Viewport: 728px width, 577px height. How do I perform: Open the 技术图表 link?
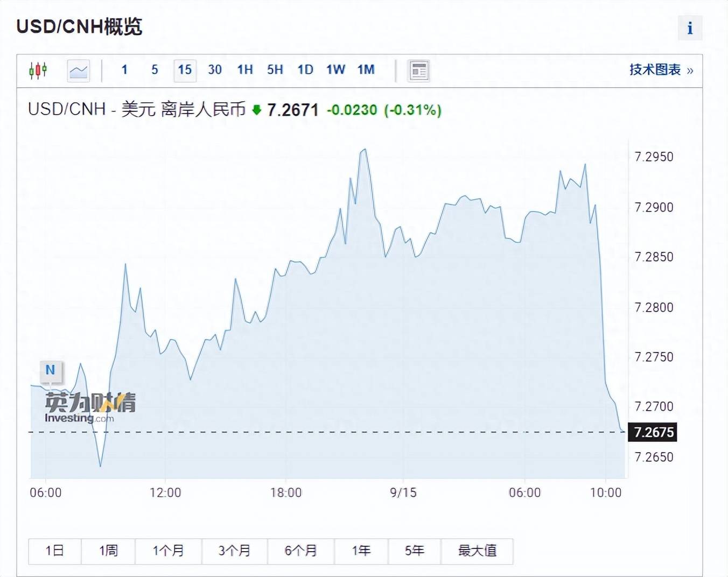tap(661, 70)
